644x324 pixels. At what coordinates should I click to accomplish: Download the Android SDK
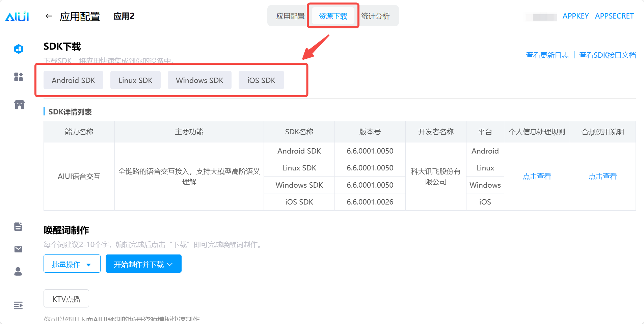point(73,80)
